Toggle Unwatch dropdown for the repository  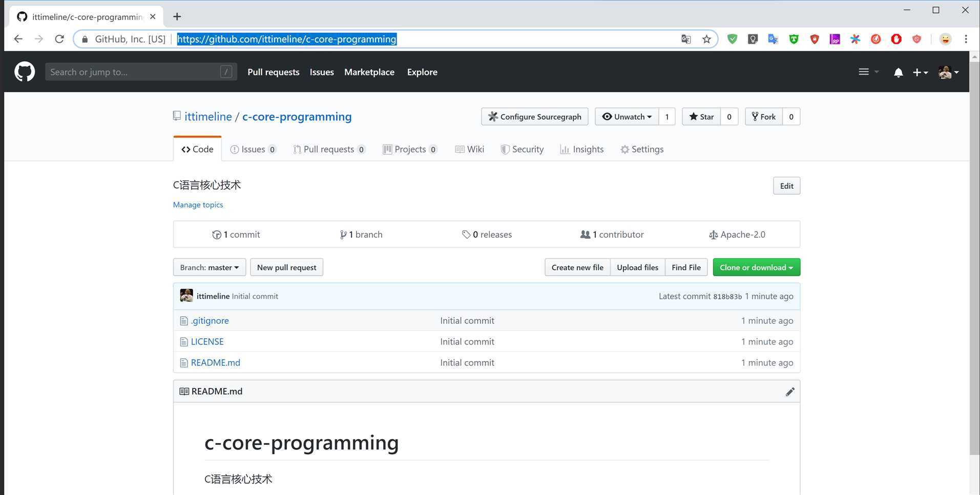pyautogui.click(x=627, y=117)
